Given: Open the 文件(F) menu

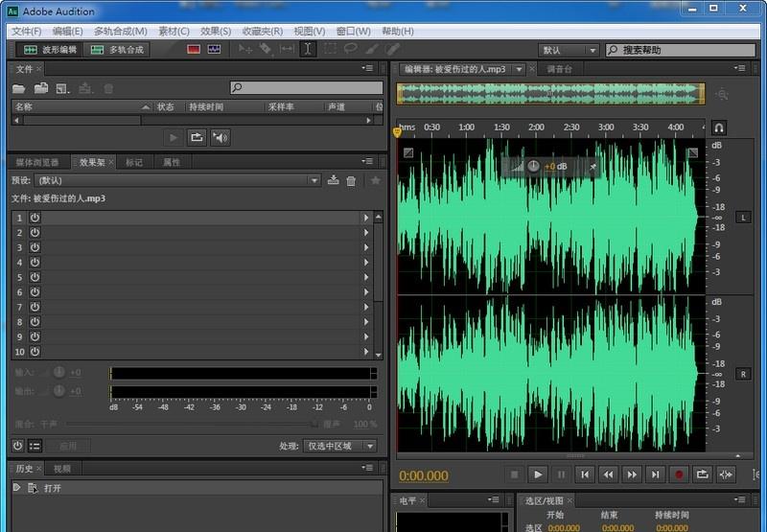Looking at the screenshot, I should pos(27,32).
